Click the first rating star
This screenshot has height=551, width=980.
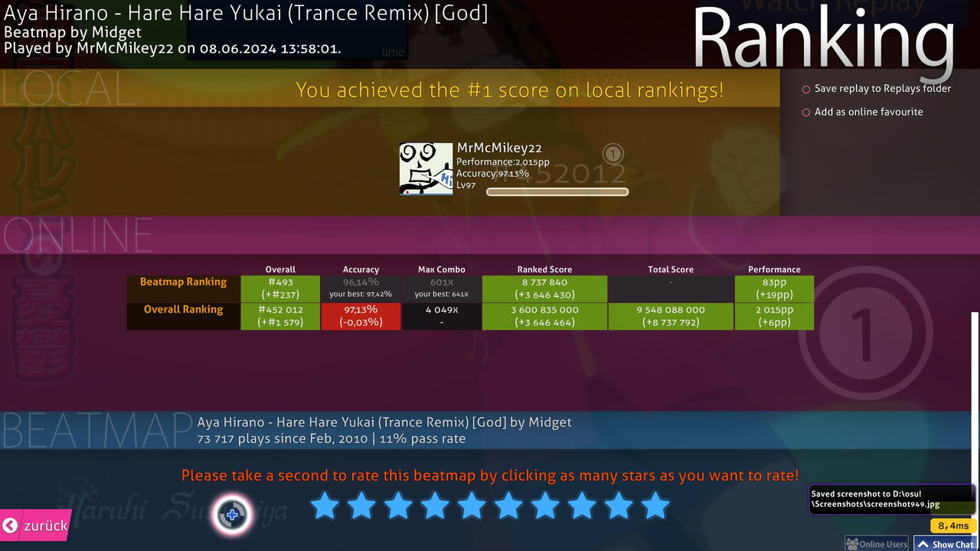[325, 506]
